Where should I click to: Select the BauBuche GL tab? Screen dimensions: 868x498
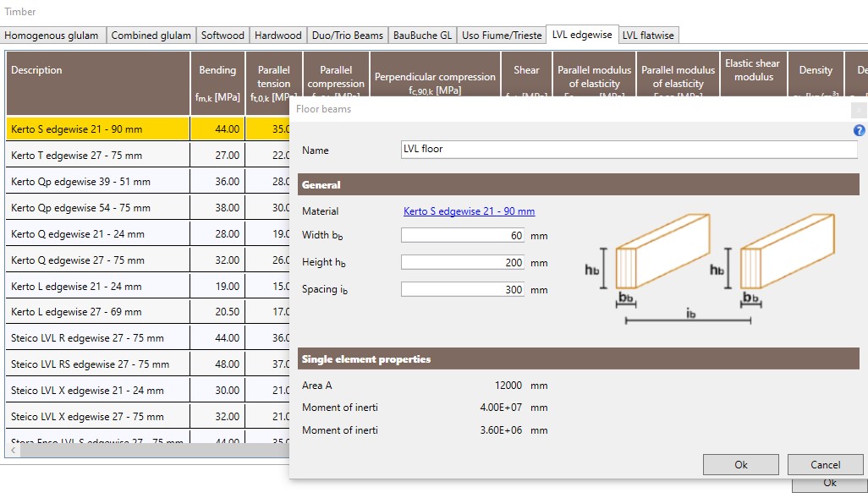click(x=422, y=36)
